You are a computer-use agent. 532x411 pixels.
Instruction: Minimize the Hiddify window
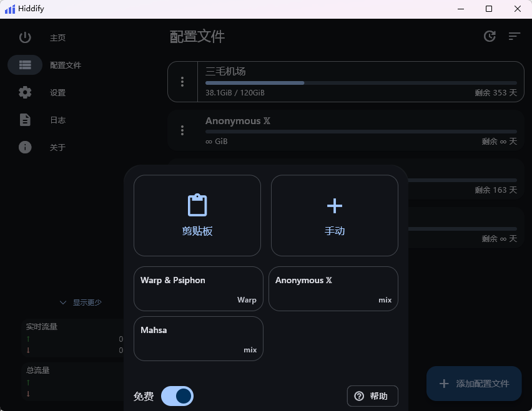[461, 9]
